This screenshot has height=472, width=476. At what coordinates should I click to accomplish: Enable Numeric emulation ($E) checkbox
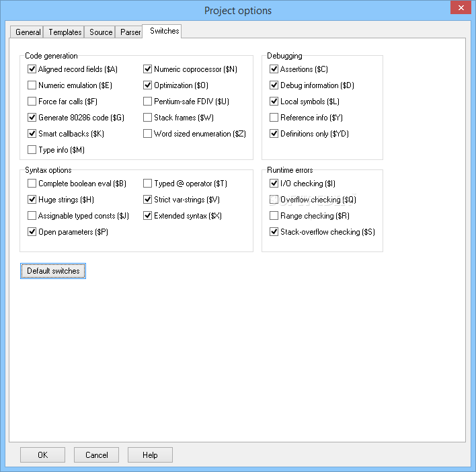point(32,85)
